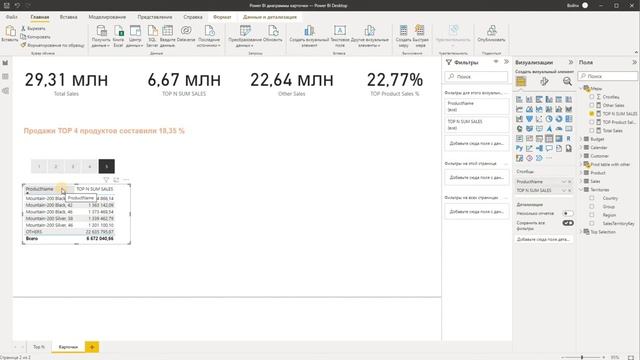Check the Country field checkbox
The height and width of the screenshot is (360, 640).
pyautogui.click(x=591, y=198)
